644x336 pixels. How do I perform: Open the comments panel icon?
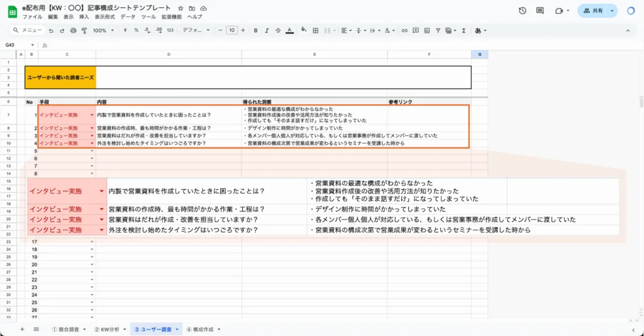(x=540, y=11)
